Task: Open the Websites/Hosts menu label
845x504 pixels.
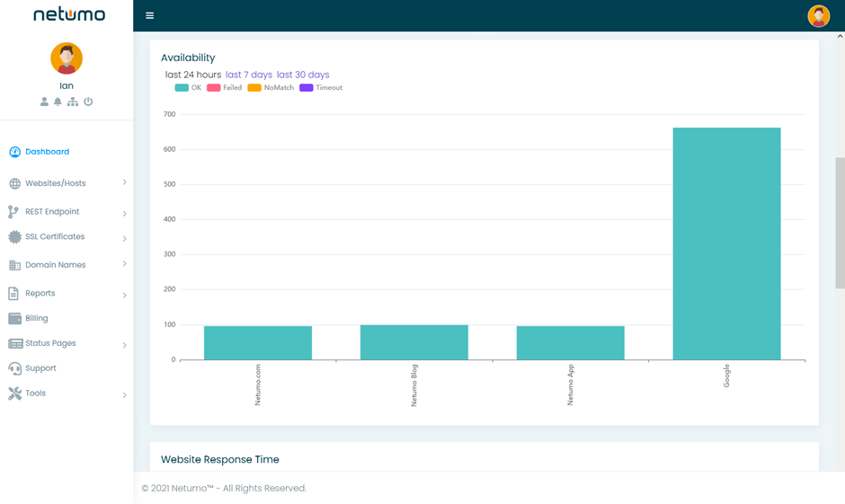Action: pyautogui.click(x=56, y=183)
